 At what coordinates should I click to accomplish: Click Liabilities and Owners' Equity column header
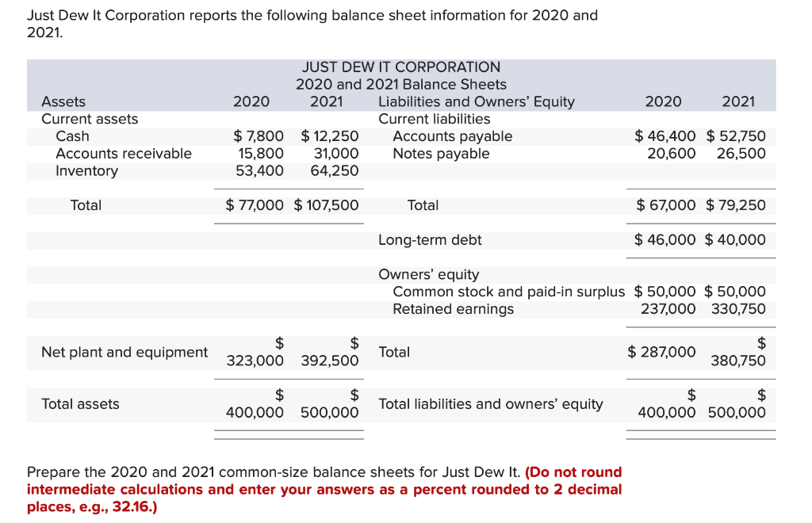coord(477,102)
